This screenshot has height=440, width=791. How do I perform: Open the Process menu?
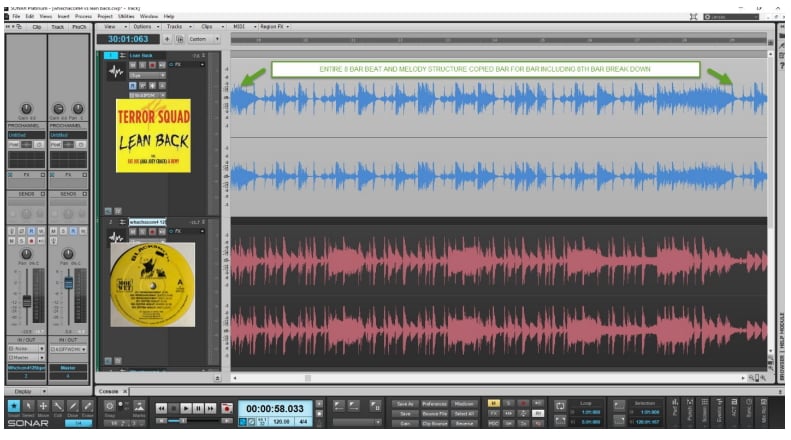tap(84, 17)
